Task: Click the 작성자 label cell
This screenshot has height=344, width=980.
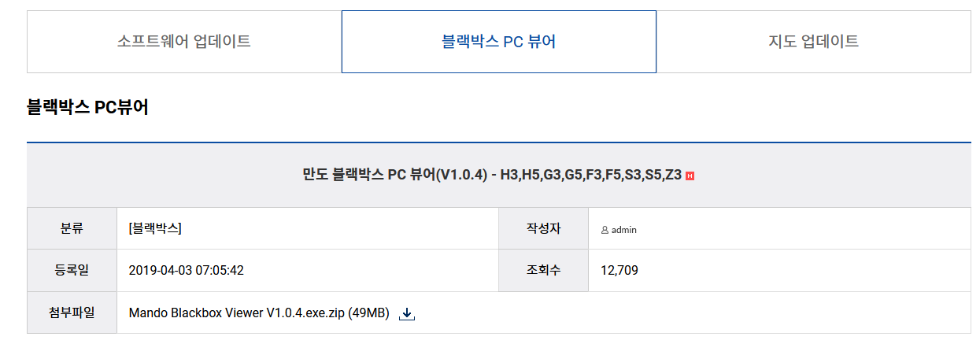Action: pos(543,228)
